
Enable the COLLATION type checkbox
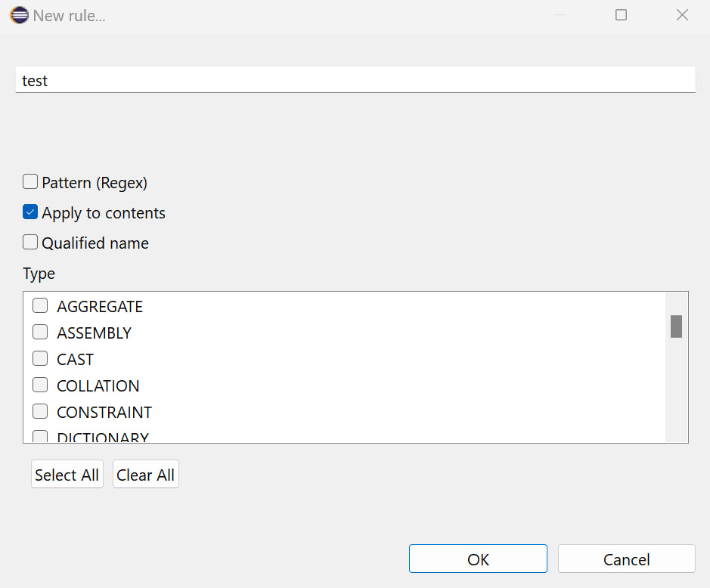(x=40, y=385)
